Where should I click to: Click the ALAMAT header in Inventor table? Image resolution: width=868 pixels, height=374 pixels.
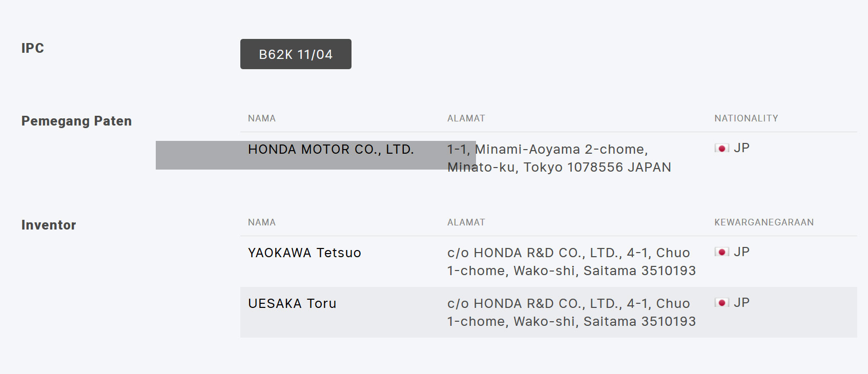pyautogui.click(x=466, y=222)
